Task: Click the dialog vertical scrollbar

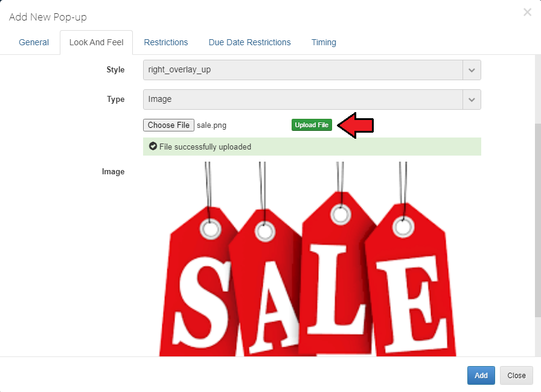Action: coord(538,221)
